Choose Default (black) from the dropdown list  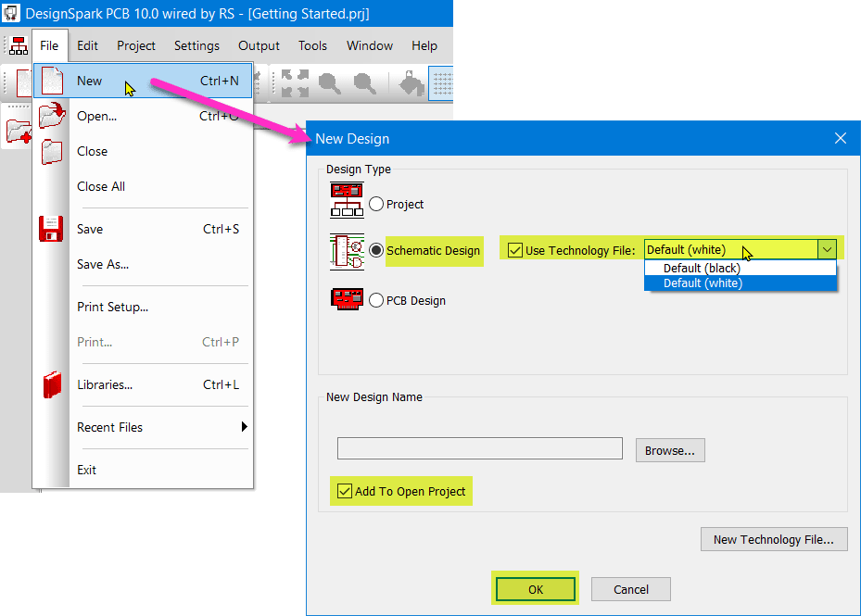[741, 268]
